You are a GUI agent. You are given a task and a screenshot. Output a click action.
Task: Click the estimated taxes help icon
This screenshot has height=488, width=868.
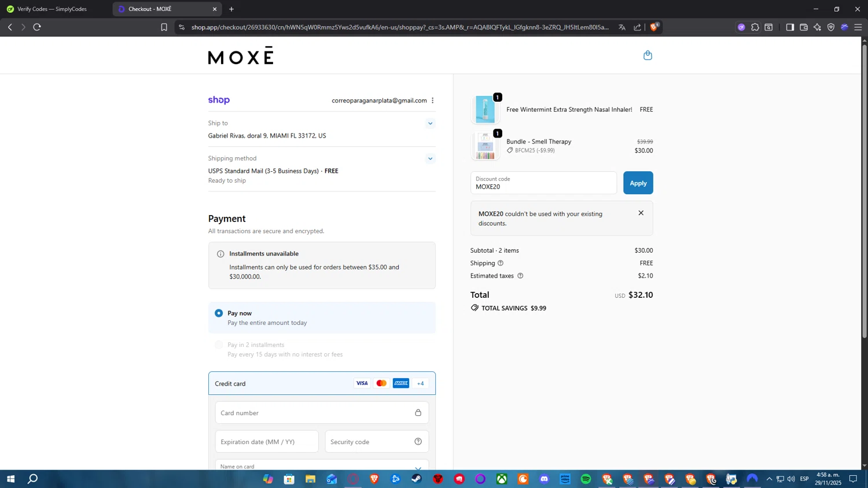pyautogui.click(x=520, y=276)
